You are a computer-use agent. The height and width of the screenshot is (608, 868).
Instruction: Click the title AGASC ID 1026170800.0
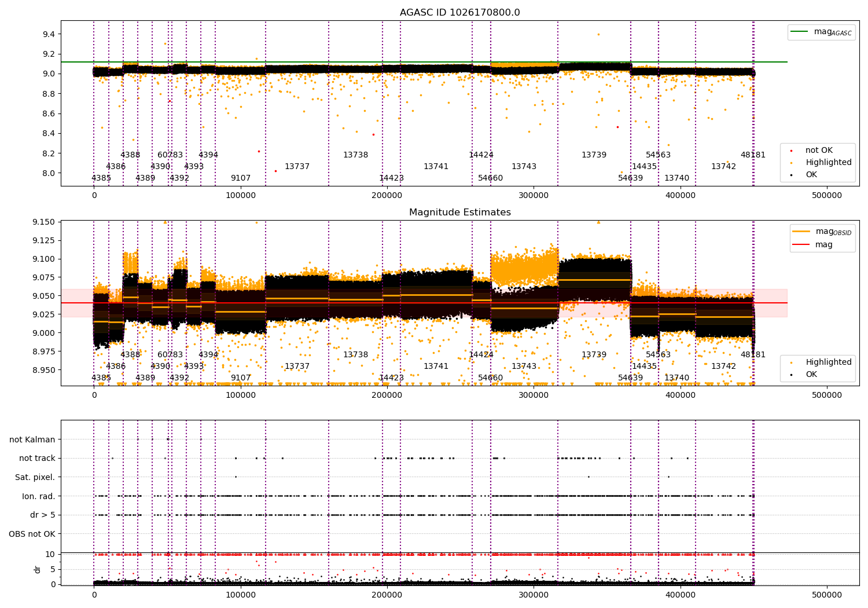coord(460,13)
